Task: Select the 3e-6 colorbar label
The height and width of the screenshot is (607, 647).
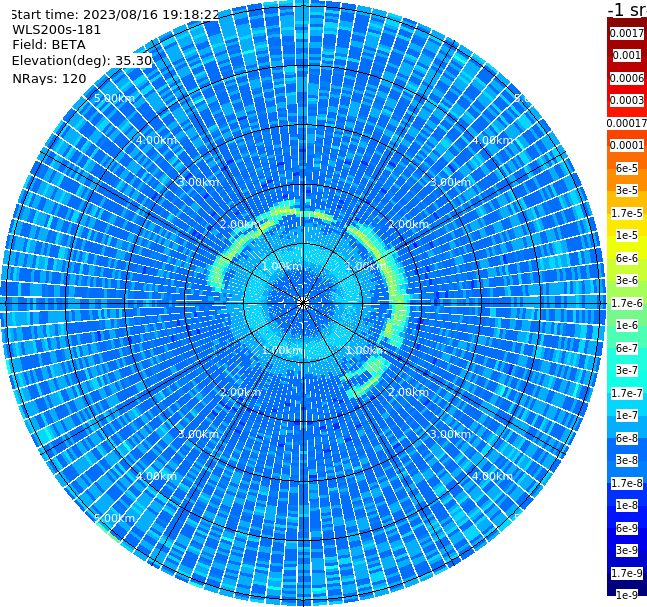Action: coord(627,280)
